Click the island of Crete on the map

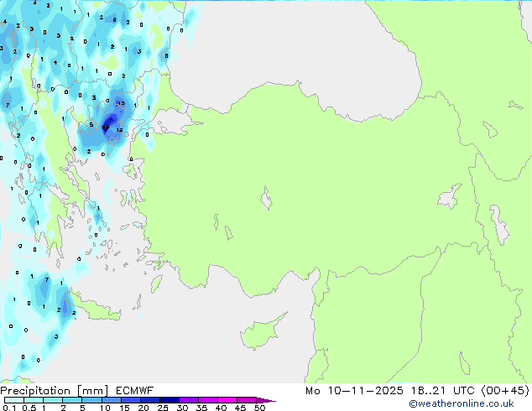click(x=95, y=307)
